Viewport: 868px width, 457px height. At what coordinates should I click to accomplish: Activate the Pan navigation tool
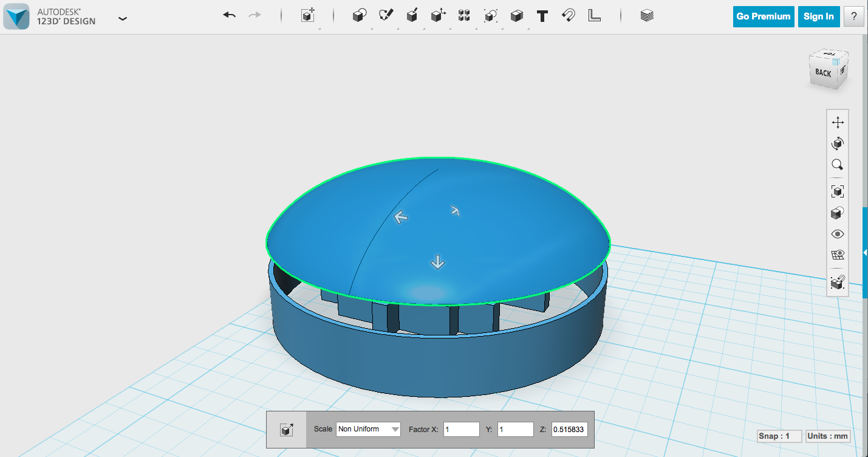tap(838, 123)
